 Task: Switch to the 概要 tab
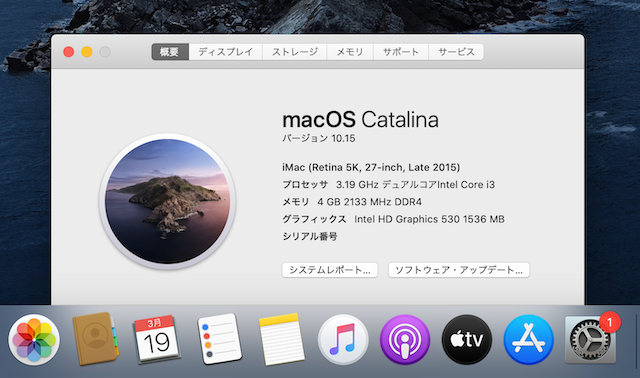170,52
